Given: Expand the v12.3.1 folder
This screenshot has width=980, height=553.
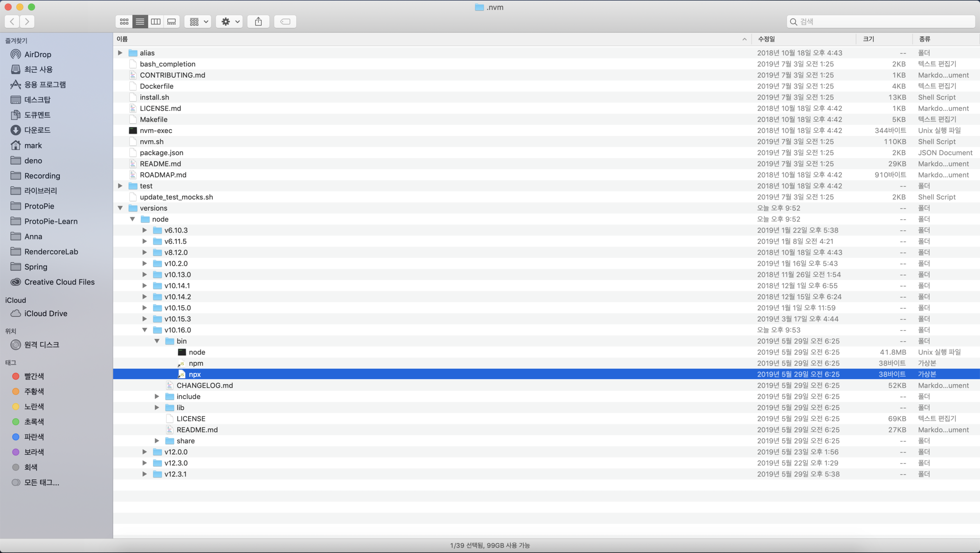Looking at the screenshot, I should click(145, 474).
